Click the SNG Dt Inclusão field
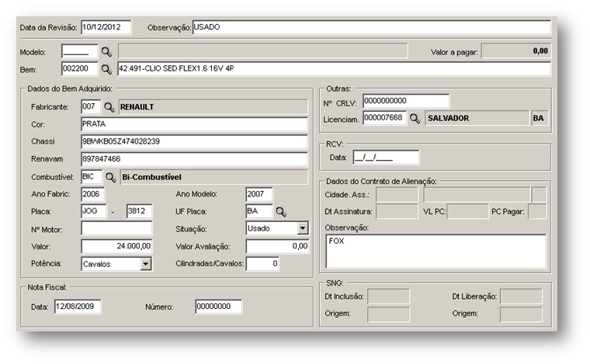Image resolution: width=590 pixels, height=364 pixels. click(x=389, y=296)
